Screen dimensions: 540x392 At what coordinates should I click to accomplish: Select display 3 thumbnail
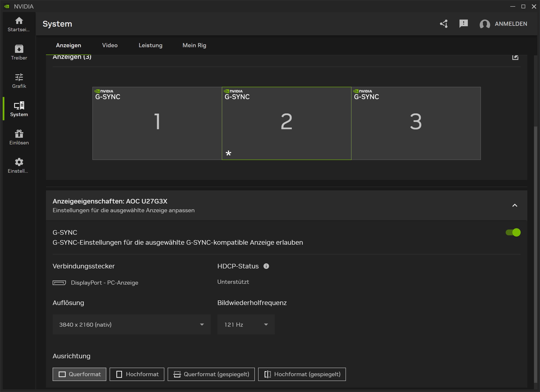[416, 123]
